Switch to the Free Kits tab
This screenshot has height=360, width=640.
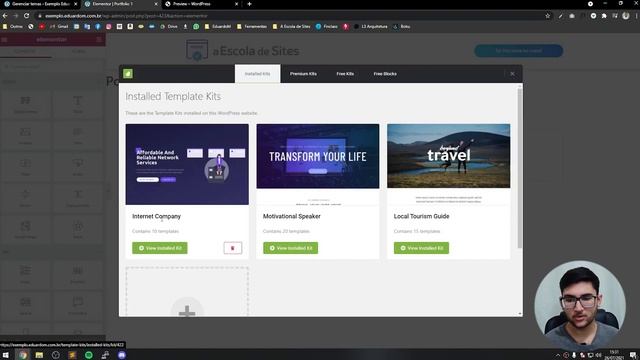(x=345, y=74)
